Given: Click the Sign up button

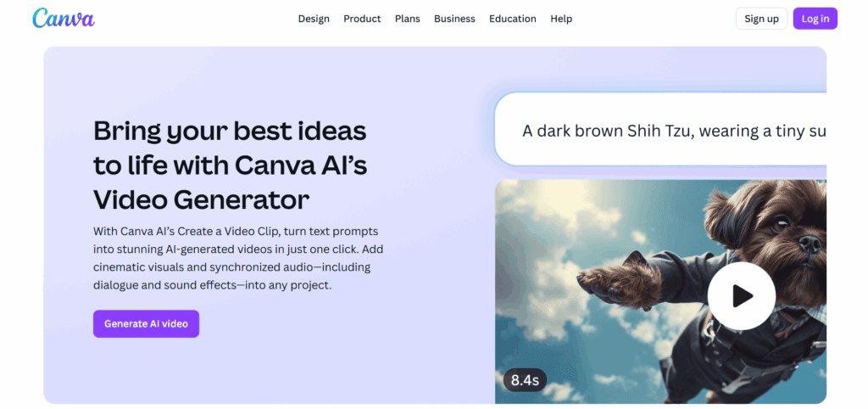Looking at the screenshot, I should click(x=761, y=19).
